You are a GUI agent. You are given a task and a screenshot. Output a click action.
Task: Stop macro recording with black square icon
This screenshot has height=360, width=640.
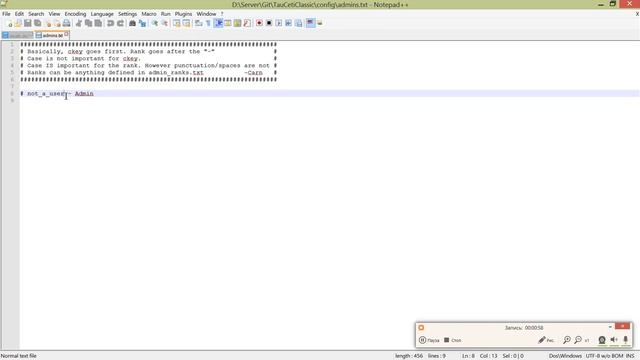pos(269,23)
